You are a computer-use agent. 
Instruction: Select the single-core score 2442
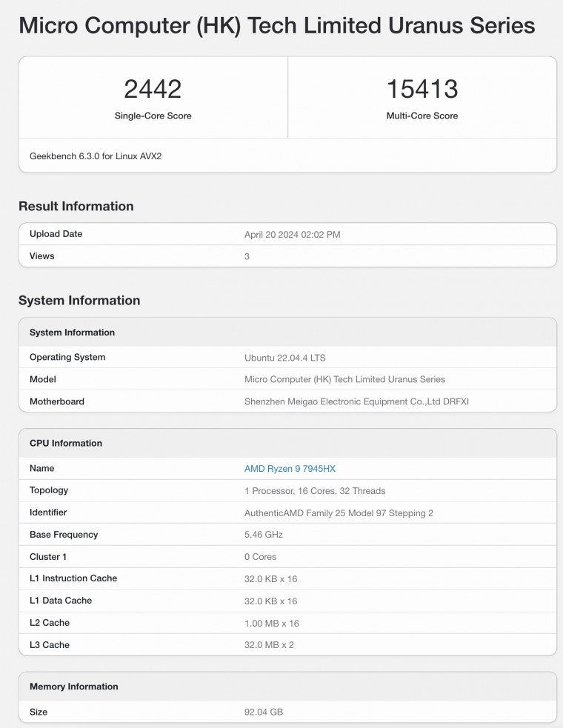153,89
